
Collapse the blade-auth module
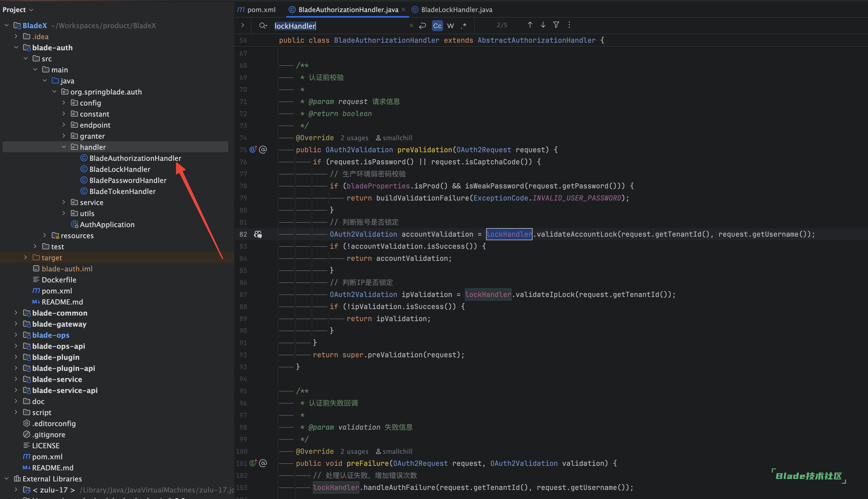pyautogui.click(x=16, y=47)
